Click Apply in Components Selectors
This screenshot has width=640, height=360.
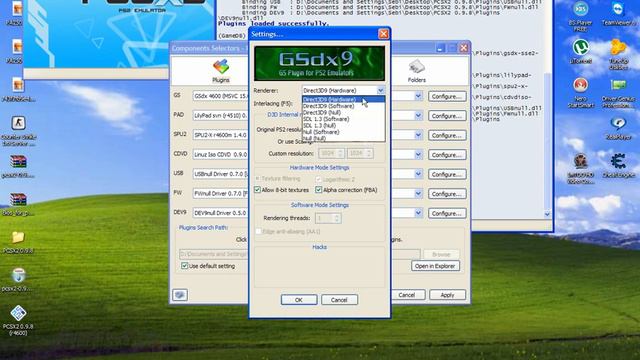(x=447, y=295)
